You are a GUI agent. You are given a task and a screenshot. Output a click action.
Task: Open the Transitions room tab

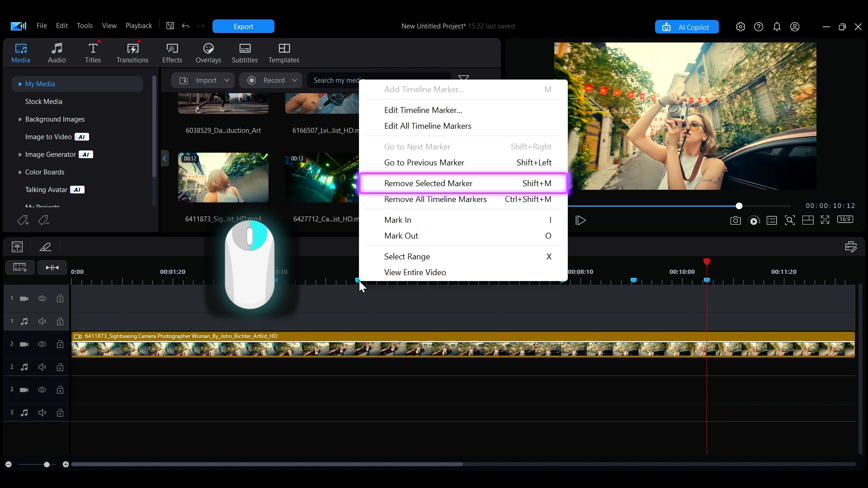coord(132,53)
